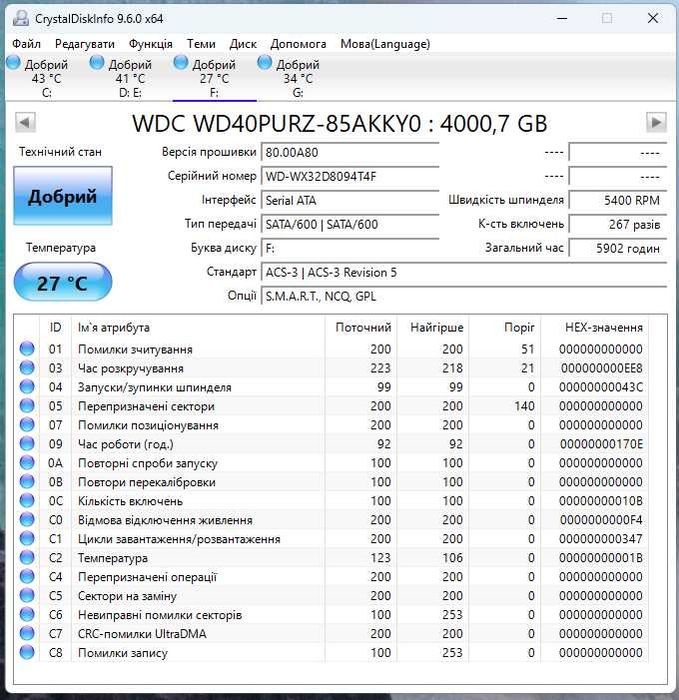This screenshot has height=700, width=679.
Task: Click the Поріг column header
Action: tap(505, 327)
